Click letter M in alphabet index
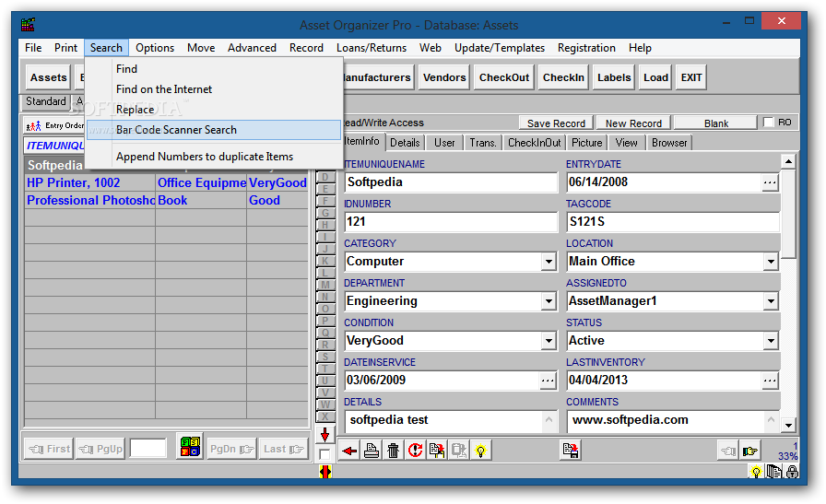The width and height of the screenshot is (826, 504). (325, 285)
